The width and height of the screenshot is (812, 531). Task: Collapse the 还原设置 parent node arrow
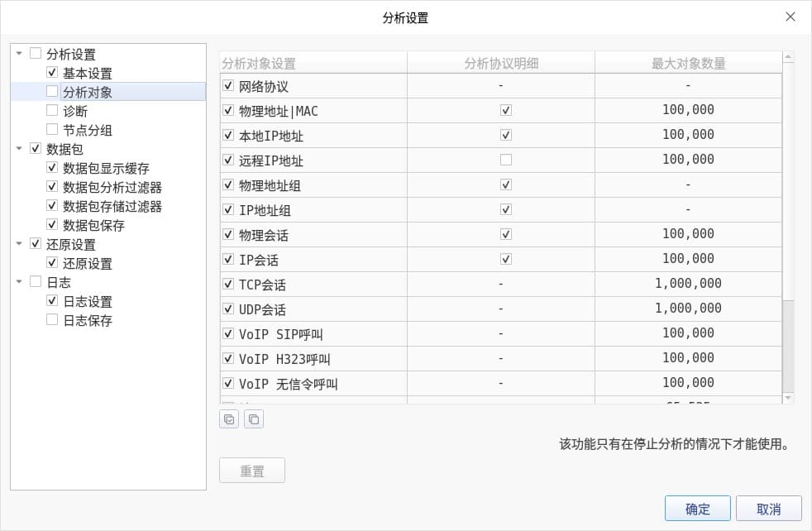click(x=19, y=245)
